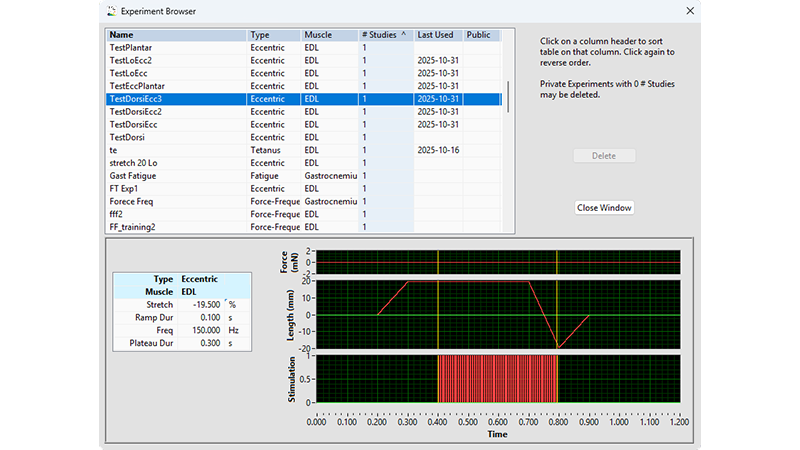
Task: Click the red stimulation pulse train
Action: tap(497, 378)
